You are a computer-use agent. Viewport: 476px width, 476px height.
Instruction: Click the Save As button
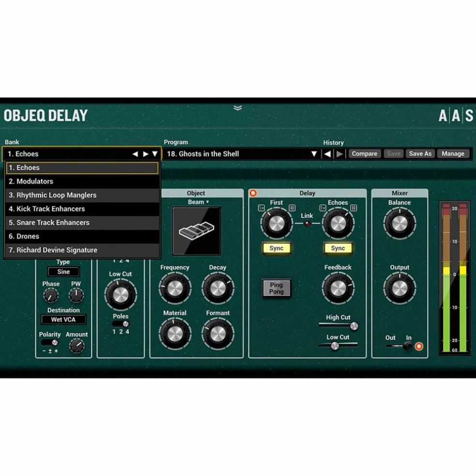point(420,154)
